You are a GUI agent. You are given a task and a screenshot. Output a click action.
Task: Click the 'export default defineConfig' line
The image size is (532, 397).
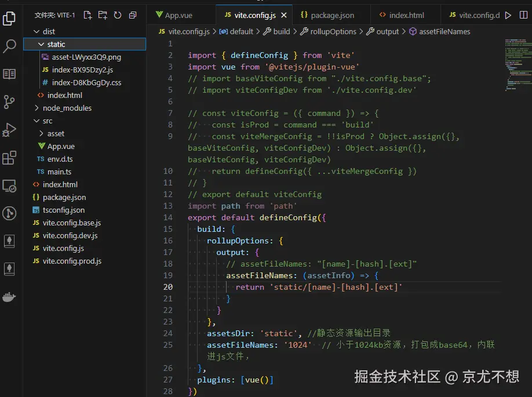pyautogui.click(x=257, y=217)
